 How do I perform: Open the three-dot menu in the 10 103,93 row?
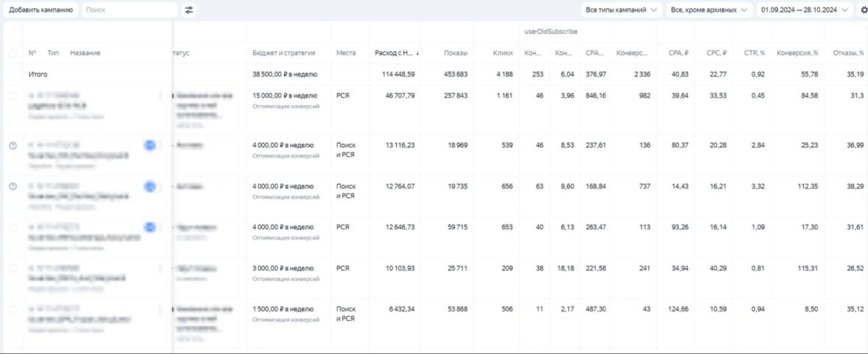point(161,269)
